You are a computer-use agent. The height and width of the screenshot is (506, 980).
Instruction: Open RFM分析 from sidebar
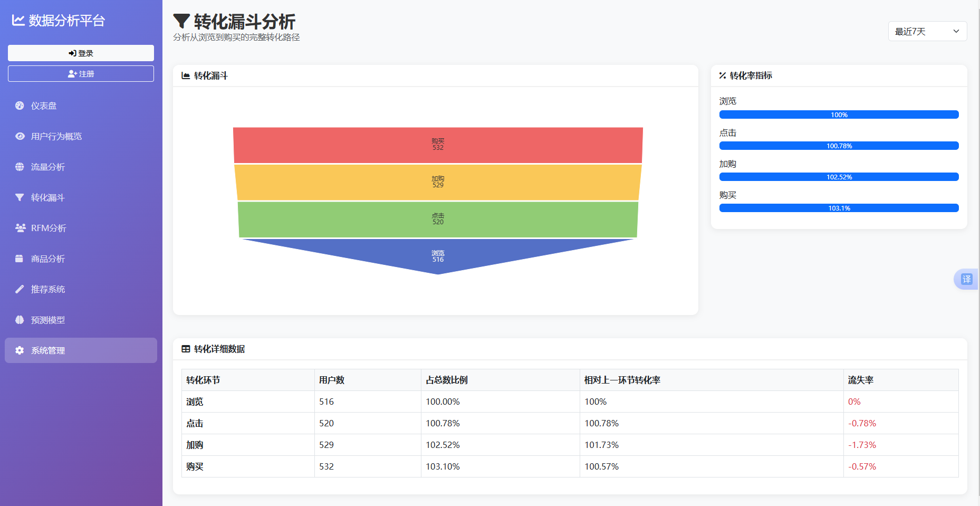[x=81, y=228]
